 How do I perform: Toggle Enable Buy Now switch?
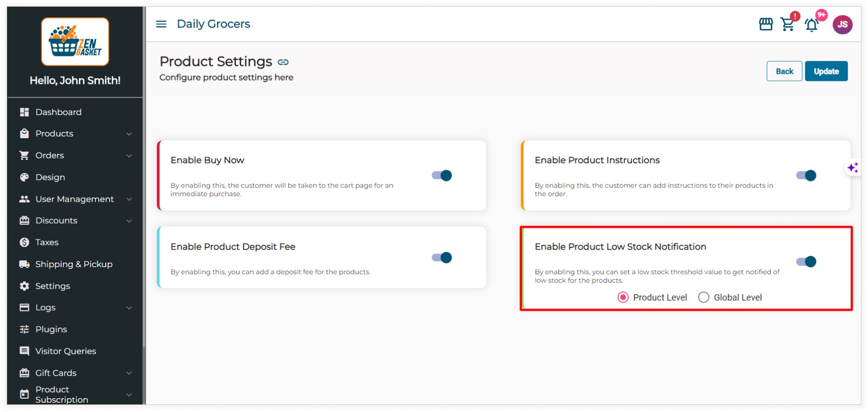[442, 176]
